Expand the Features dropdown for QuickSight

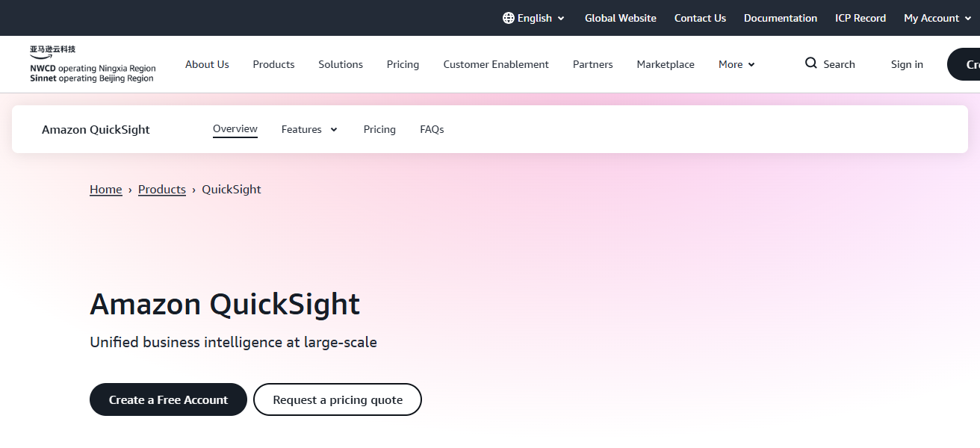[x=308, y=129]
